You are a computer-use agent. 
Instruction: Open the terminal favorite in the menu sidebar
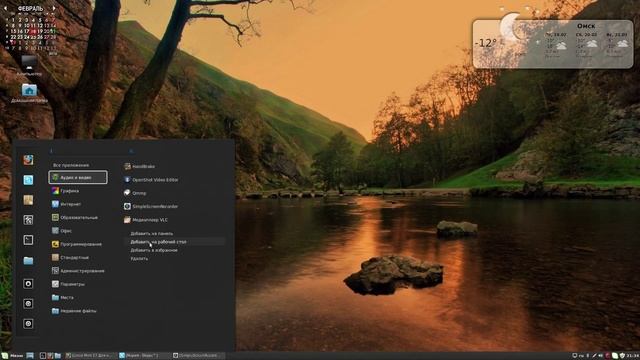28,240
